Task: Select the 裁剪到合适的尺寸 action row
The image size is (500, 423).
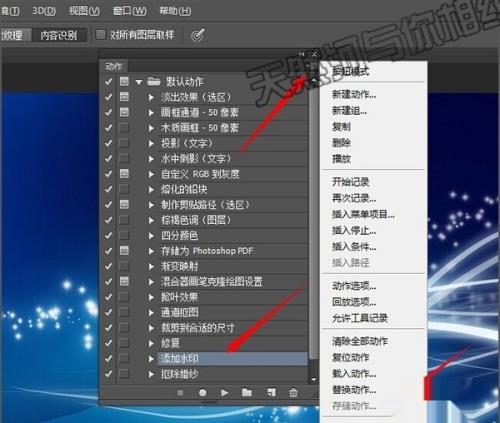Action: [233, 328]
